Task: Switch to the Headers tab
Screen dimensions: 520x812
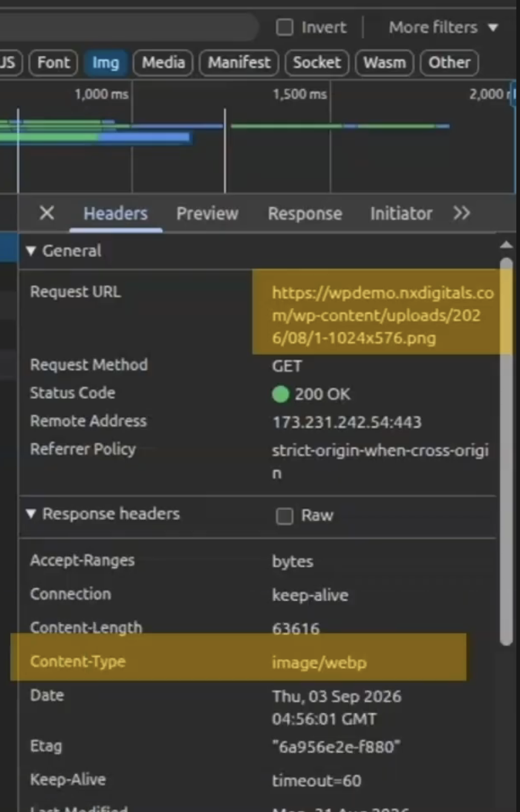Action: (x=115, y=213)
